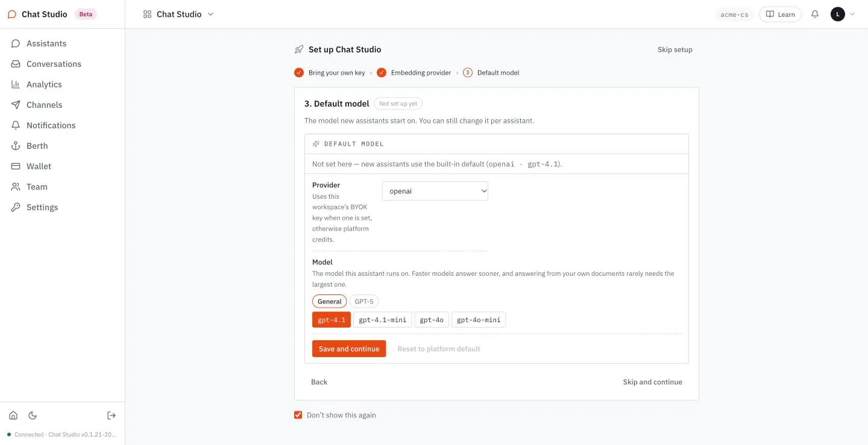Click the sparkle icon in Default Model header
The height and width of the screenshot is (445, 868).
tap(316, 144)
